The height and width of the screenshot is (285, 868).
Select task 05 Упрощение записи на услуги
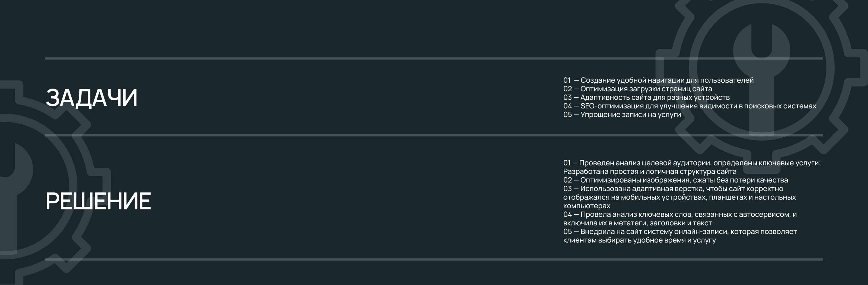[x=622, y=114]
